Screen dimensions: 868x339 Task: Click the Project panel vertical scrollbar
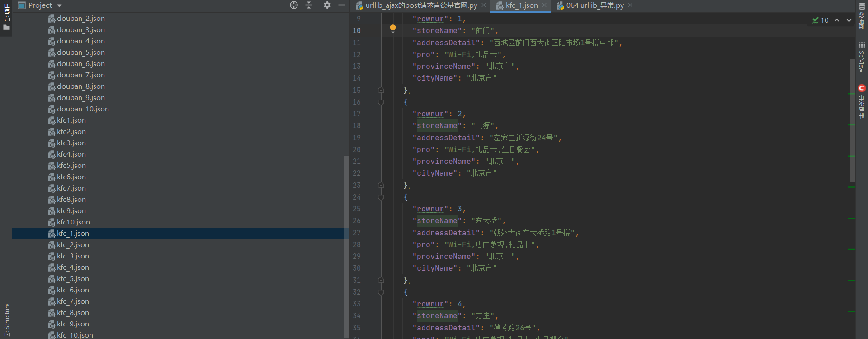pos(346,246)
